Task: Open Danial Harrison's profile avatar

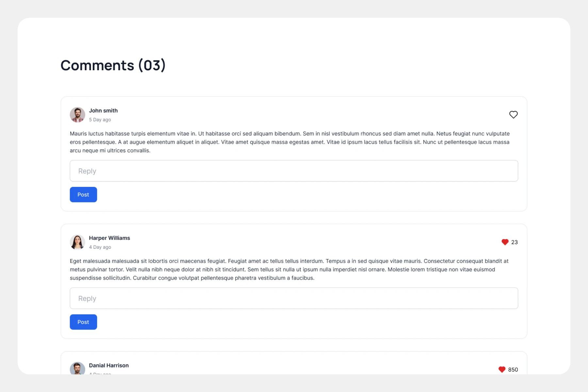Action: [77, 368]
